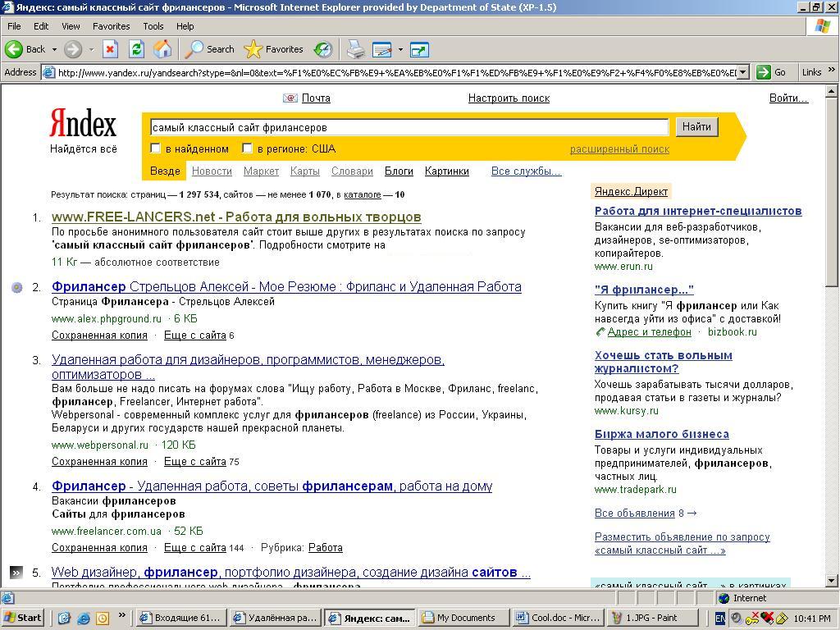
Task: Open the Tools menu
Action: (x=153, y=26)
